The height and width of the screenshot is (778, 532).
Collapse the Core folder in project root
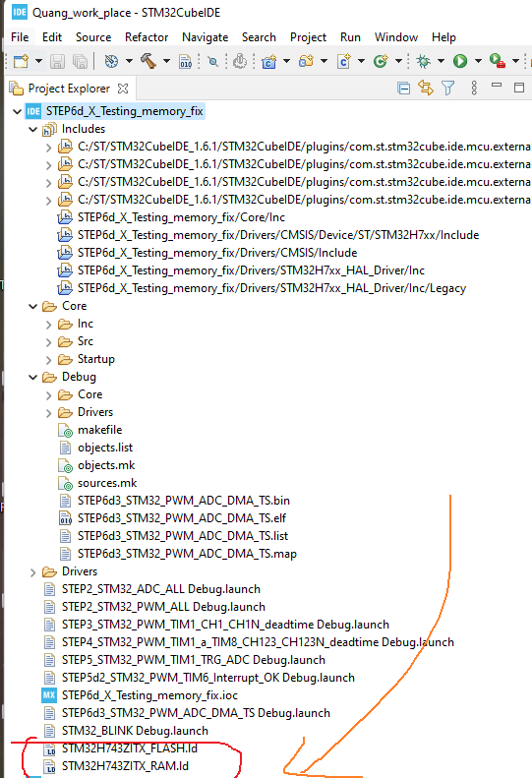pos(33,307)
